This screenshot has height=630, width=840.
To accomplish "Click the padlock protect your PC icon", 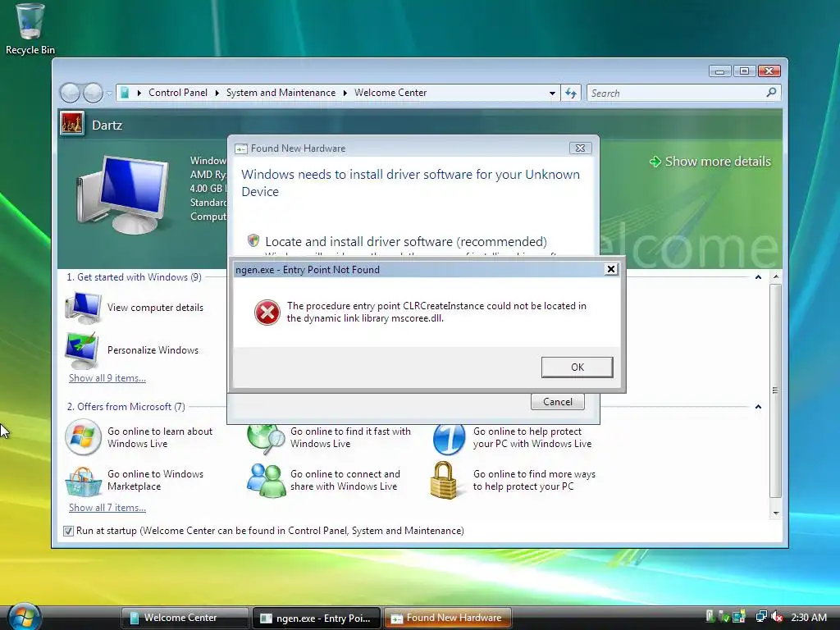I will [x=444, y=480].
